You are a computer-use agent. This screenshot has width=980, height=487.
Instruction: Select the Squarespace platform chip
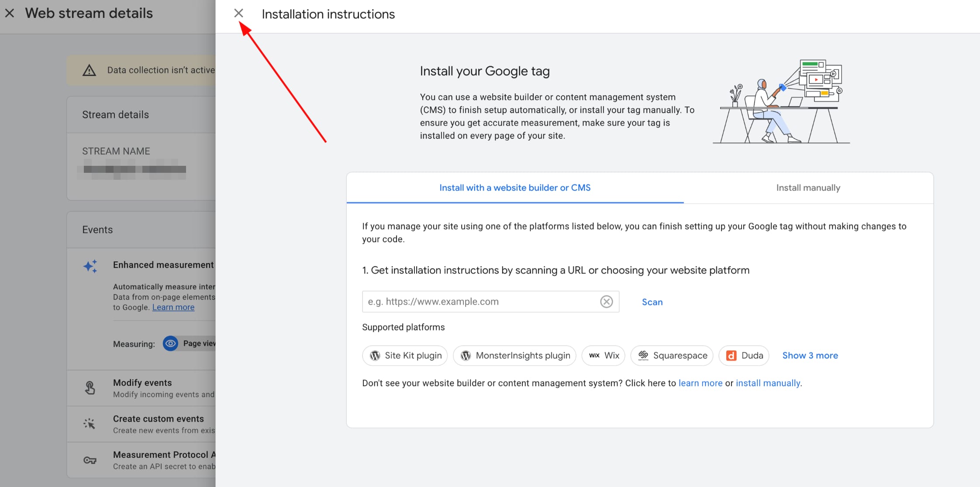671,355
